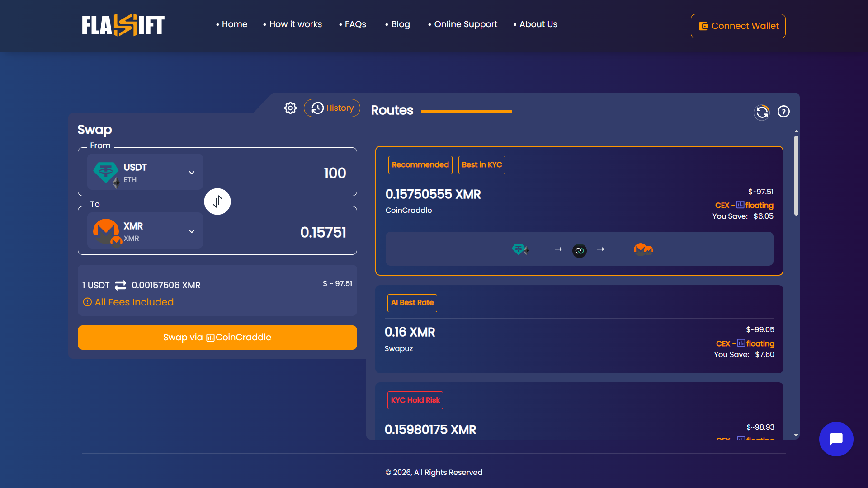Click Swap via CoinCraddle button
This screenshot has width=868, height=488.
click(x=217, y=338)
